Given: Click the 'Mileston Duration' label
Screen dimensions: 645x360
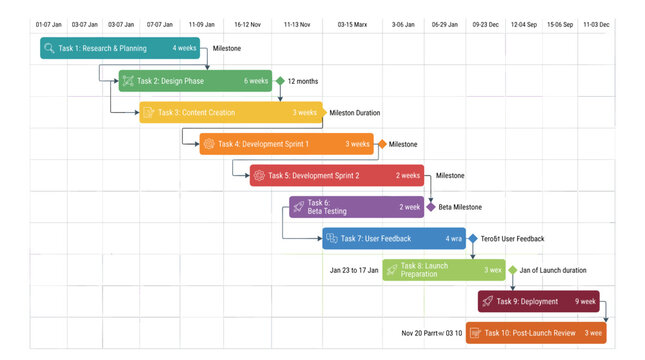Looking at the screenshot, I should click(x=355, y=113).
